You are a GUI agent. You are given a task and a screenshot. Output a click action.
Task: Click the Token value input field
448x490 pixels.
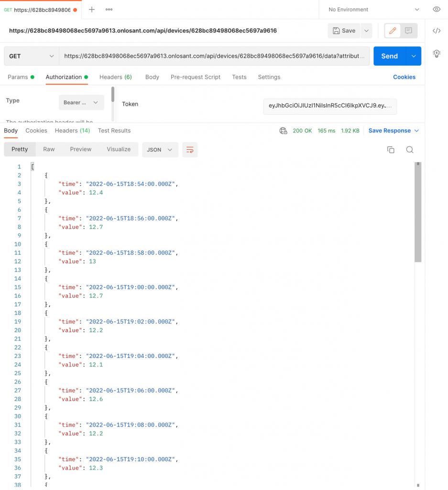(x=329, y=106)
